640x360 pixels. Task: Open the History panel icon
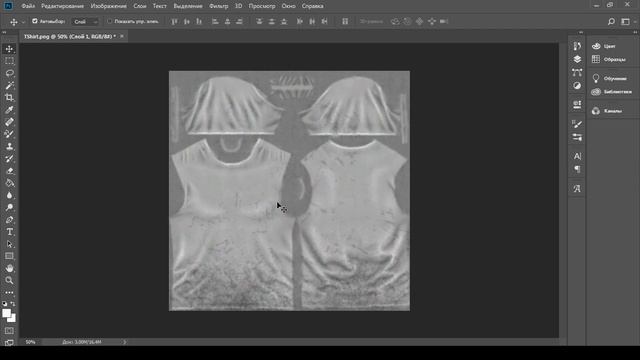tap(577, 46)
